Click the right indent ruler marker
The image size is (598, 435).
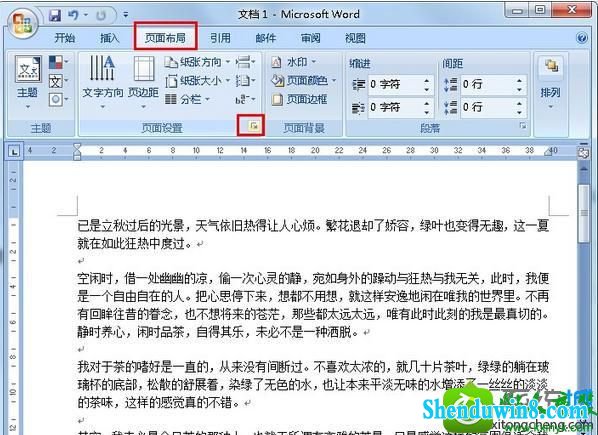[548, 152]
